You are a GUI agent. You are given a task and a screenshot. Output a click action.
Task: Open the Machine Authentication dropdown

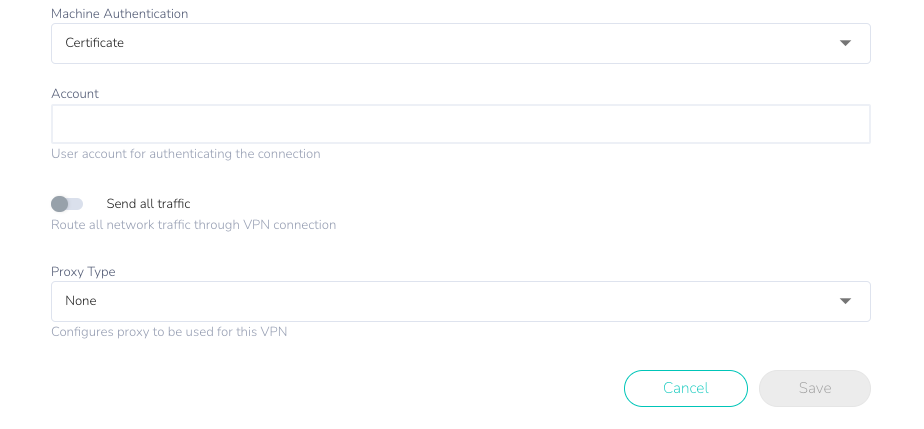coord(461,44)
